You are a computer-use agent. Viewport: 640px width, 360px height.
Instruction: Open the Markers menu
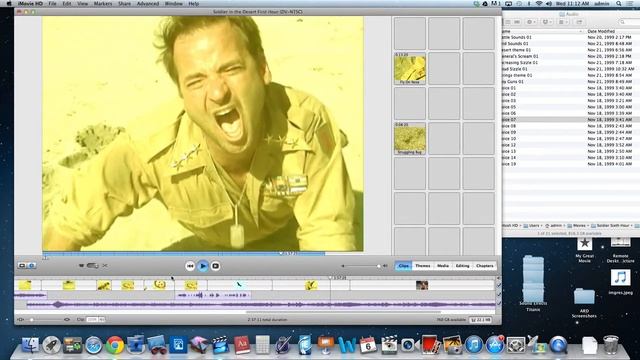tap(103, 4)
